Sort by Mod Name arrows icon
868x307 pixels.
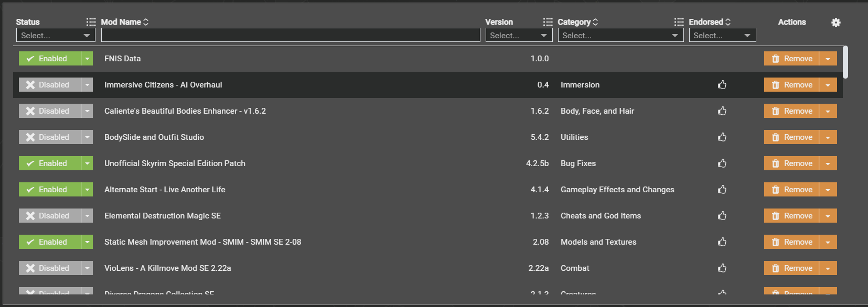click(146, 22)
